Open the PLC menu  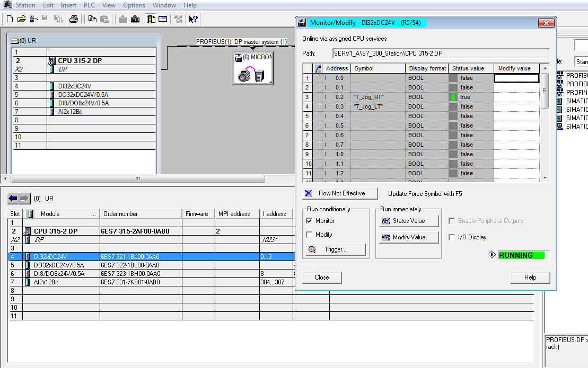coord(89,5)
